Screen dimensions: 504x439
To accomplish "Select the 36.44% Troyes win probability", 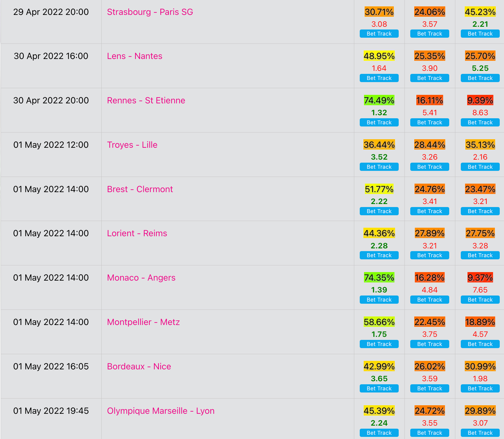I will click(x=379, y=145).
